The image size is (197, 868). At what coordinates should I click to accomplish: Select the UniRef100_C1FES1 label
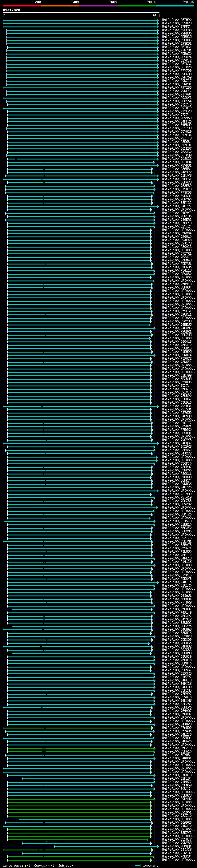click(x=177, y=179)
